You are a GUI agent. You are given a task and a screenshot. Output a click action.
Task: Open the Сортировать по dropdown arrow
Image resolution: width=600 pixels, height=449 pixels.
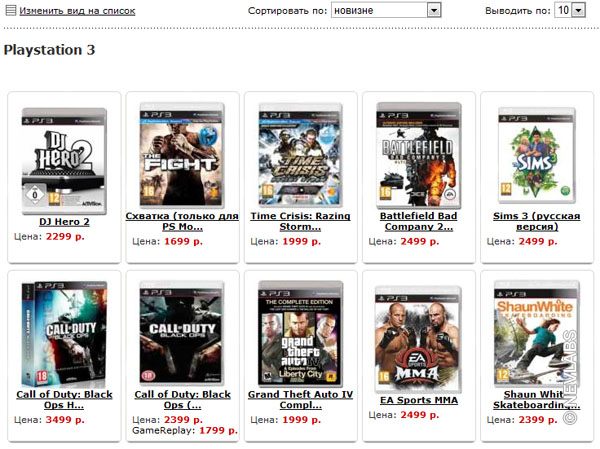click(x=434, y=10)
